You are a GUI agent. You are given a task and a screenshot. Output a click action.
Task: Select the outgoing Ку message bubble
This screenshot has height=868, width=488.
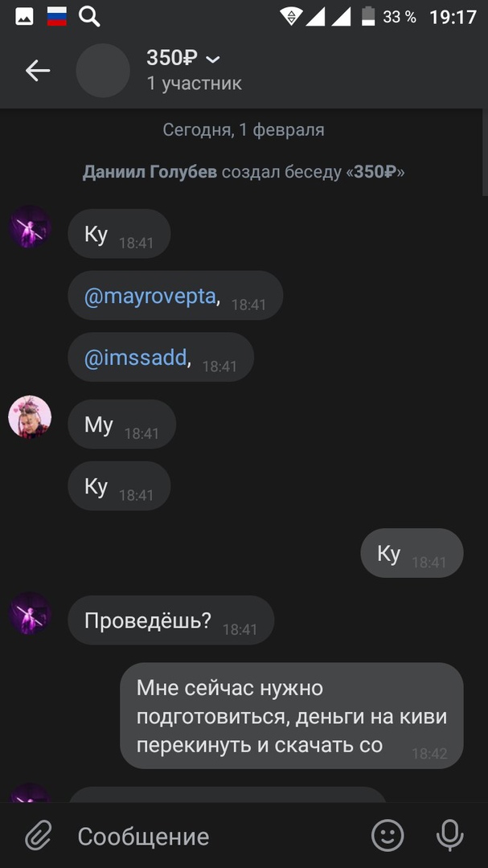[412, 553]
